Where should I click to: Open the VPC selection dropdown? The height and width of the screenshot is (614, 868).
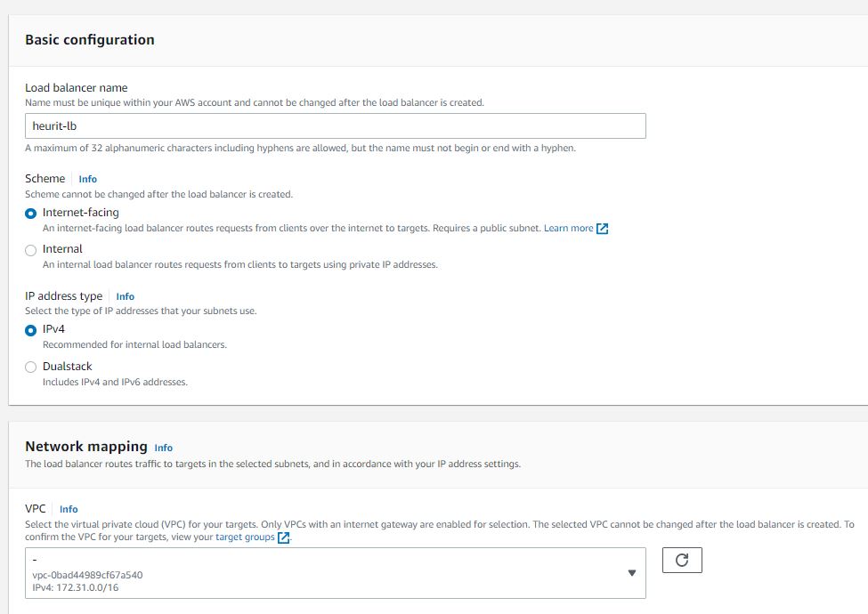[335, 573]
